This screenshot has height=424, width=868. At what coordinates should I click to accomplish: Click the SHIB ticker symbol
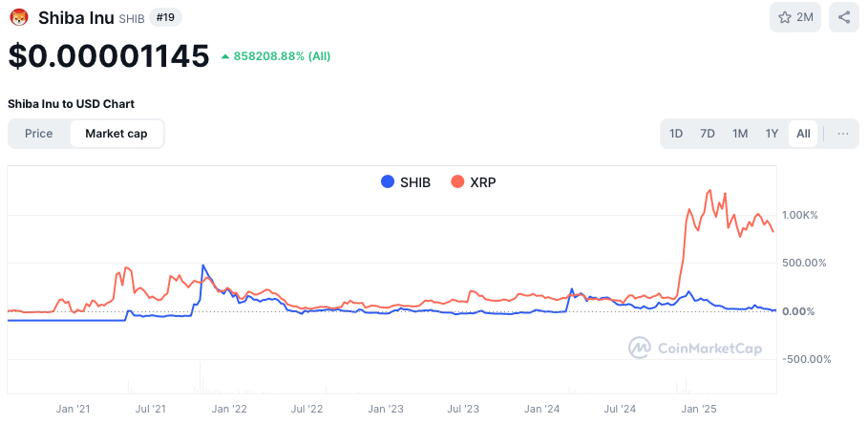pyautogui.click(x=132, y=19)
